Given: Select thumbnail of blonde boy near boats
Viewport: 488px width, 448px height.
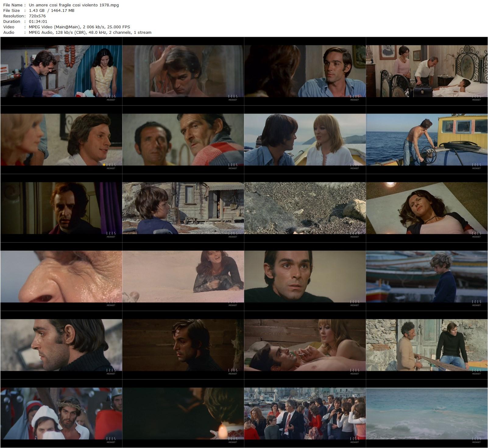Looking at the screenshot, I should [427, 277].
